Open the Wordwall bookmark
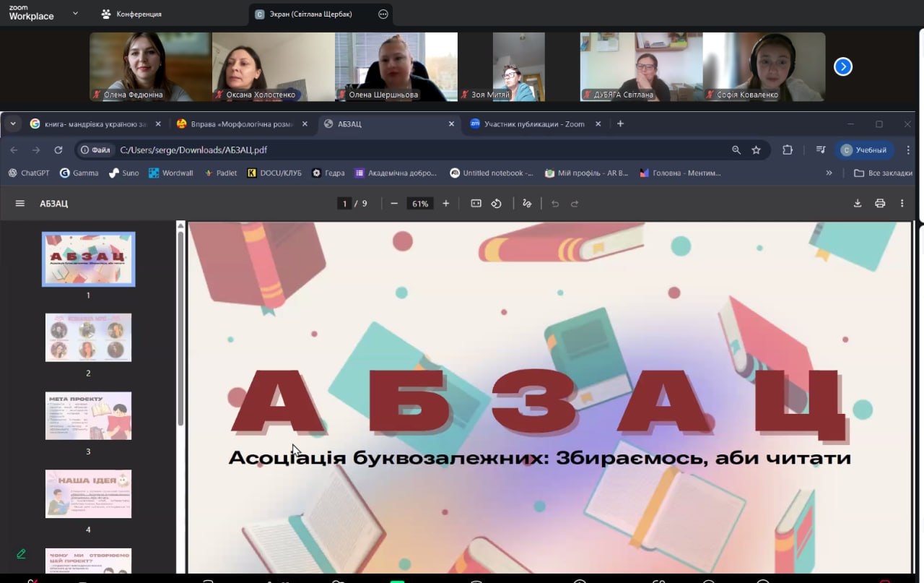 [170, 173]
